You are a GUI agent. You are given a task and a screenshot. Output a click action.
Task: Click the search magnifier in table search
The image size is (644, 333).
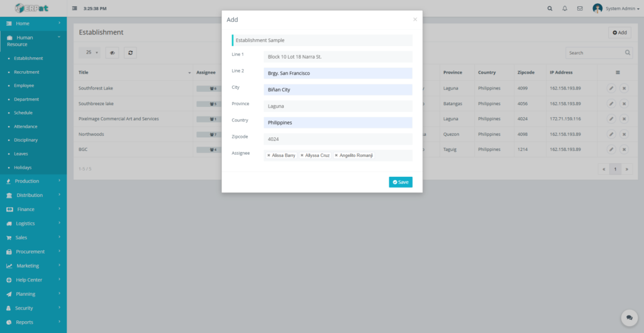coord(628,53)
